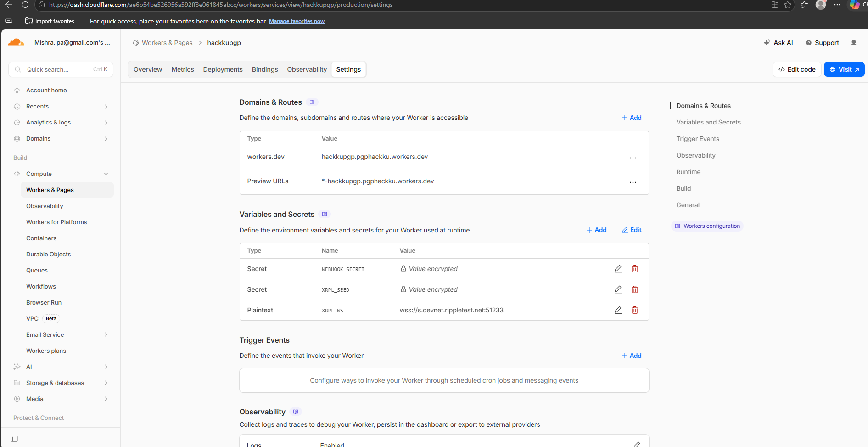
Task: Switch to the Overview tab
Action: [x=148, y=69]
